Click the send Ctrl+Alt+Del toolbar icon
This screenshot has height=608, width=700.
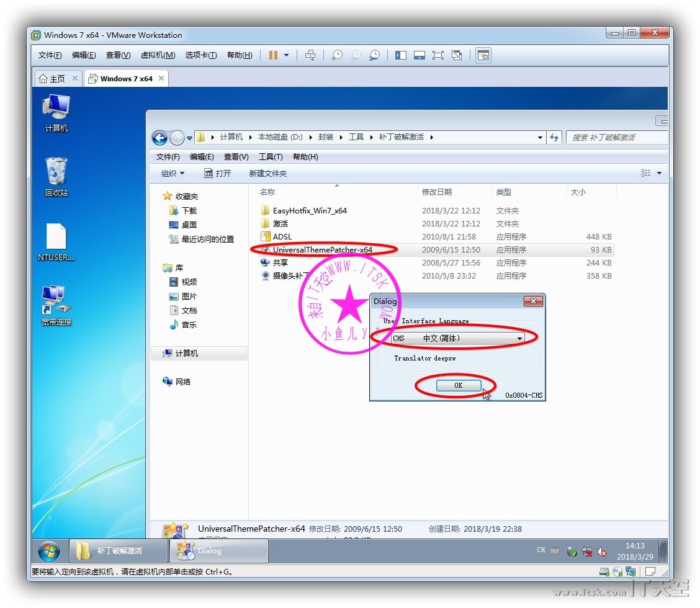click(310, 55)
